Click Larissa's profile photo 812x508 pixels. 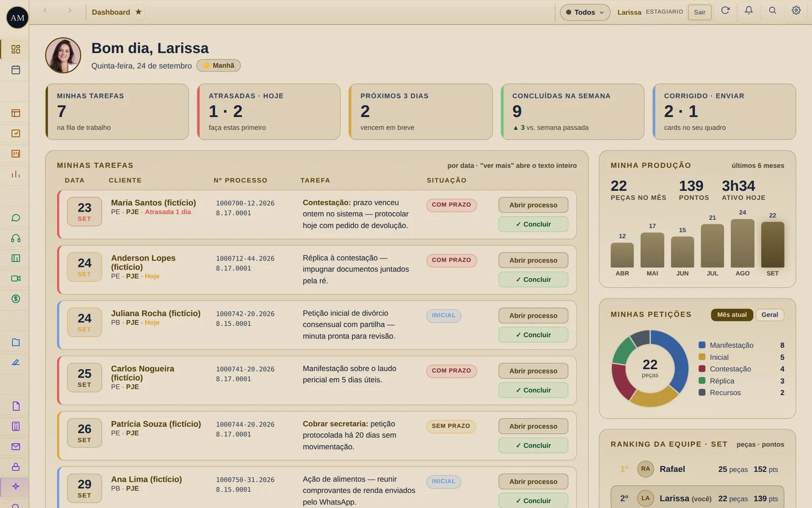point(63,55)
